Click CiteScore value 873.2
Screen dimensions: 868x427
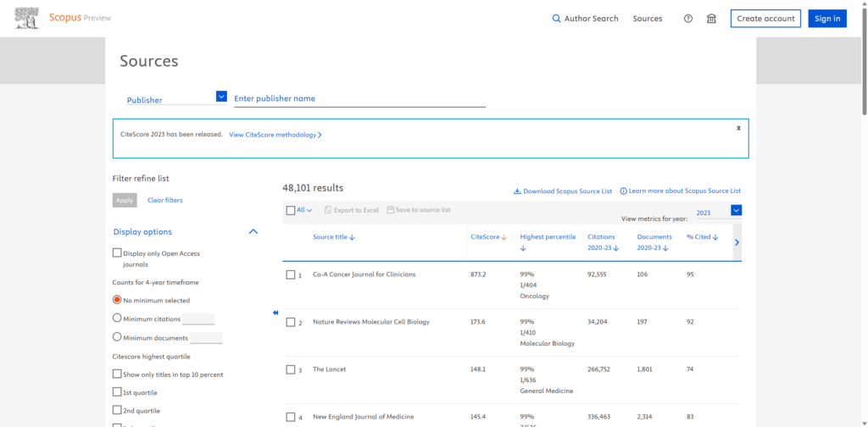[x=478, y=274]
